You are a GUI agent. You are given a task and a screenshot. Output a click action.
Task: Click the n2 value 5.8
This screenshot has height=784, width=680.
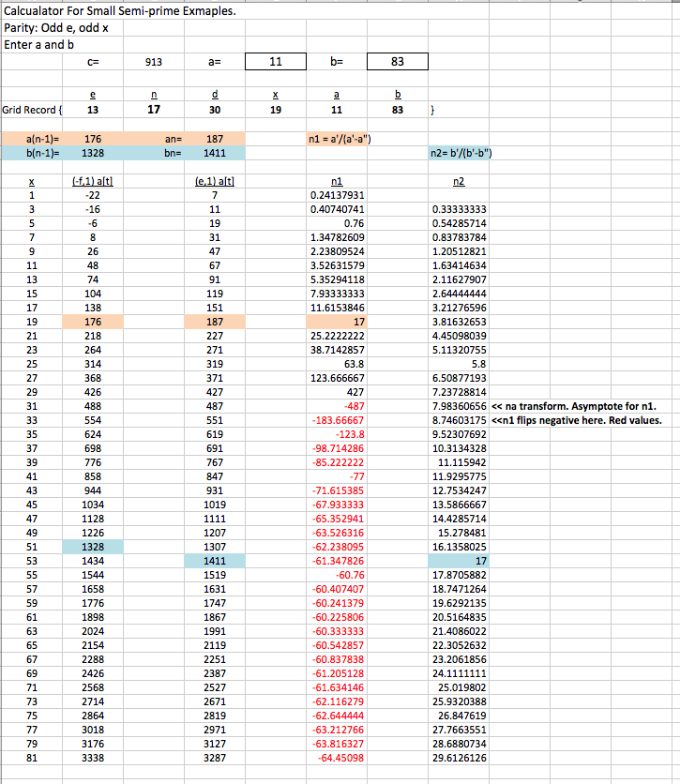[459, 364]
